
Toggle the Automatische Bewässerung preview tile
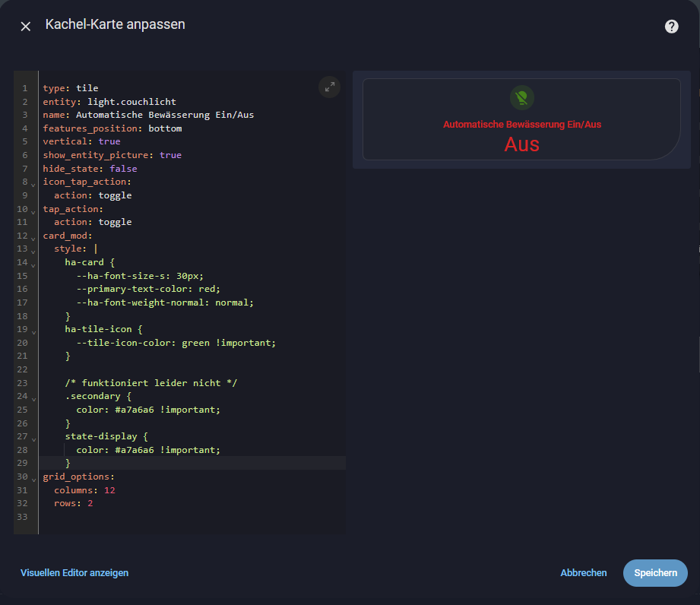(x=521, y=119)
